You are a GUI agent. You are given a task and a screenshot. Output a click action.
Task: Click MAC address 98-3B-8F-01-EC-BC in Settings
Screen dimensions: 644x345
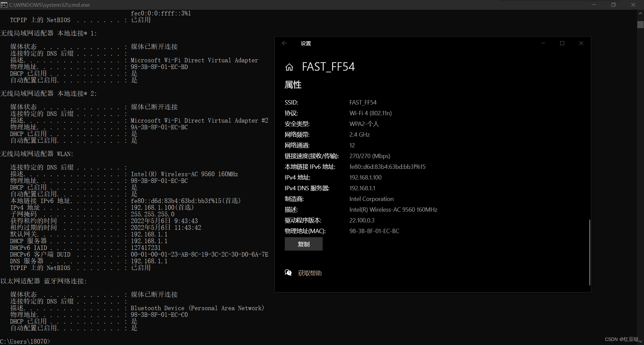[374, 231]
